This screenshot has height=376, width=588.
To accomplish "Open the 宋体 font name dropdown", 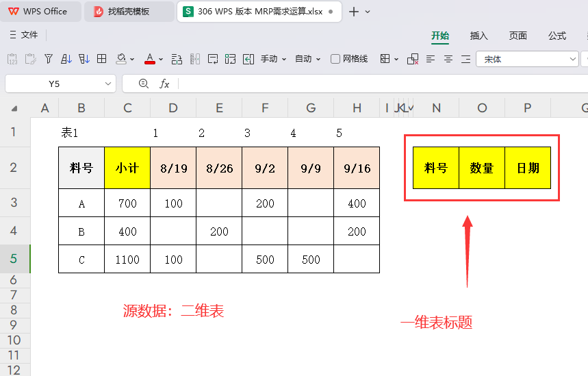I will [x=573, y=59].
